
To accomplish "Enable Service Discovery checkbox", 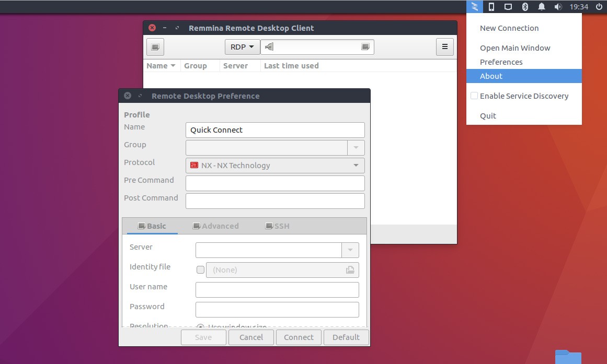I will coord(474,96).
